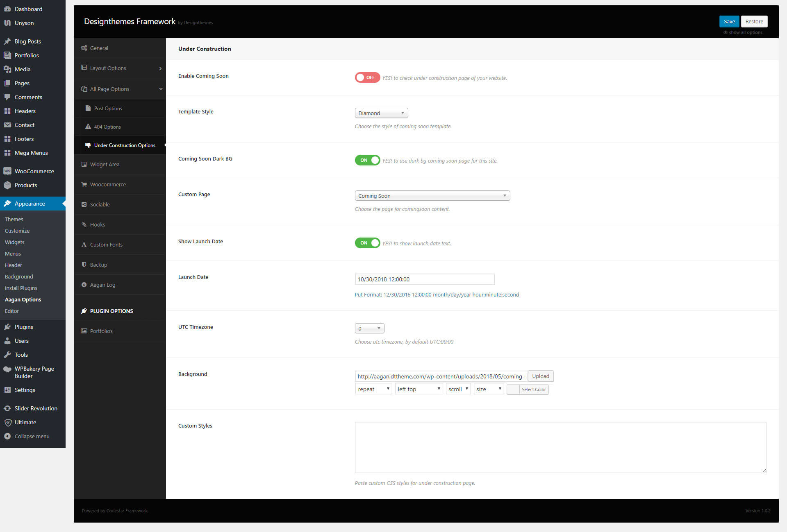This screenshot has width=787, height=532.
Task: Open the Widget Area settings
Action: click(x=120, y=164)
